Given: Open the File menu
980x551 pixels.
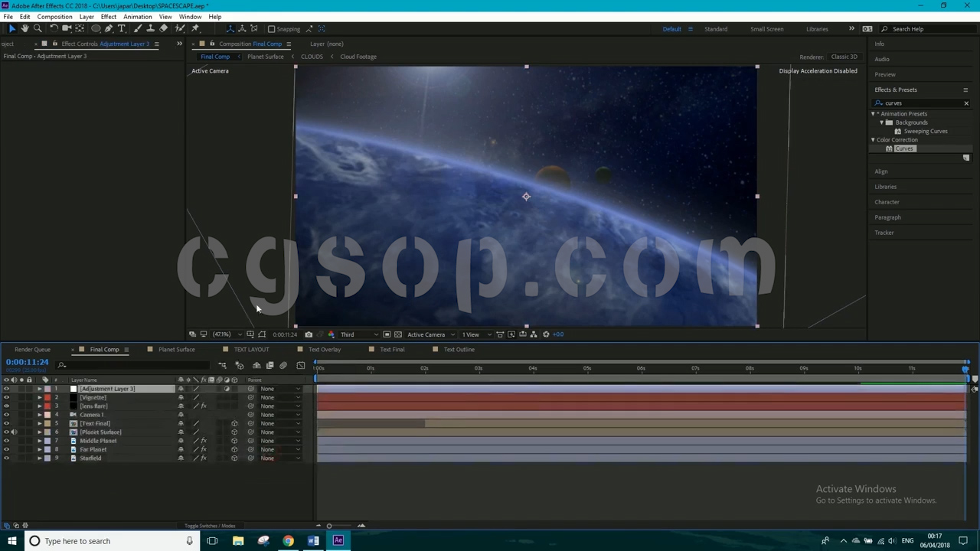Looking at the screenshot, I should (8, 17).
